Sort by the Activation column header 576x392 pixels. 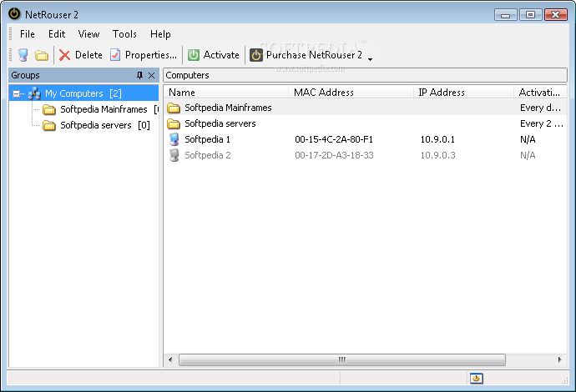click(540, 92)
